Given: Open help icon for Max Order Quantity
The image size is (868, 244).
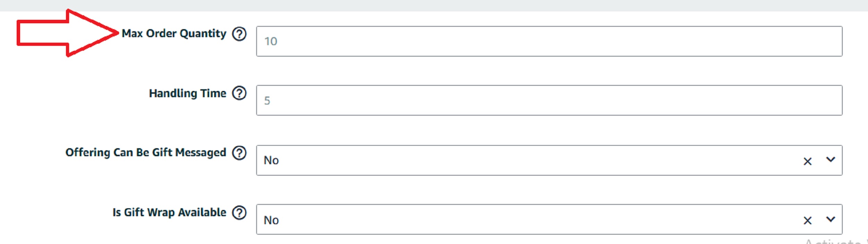Looking at the screenshot, I should coord(239,34).
